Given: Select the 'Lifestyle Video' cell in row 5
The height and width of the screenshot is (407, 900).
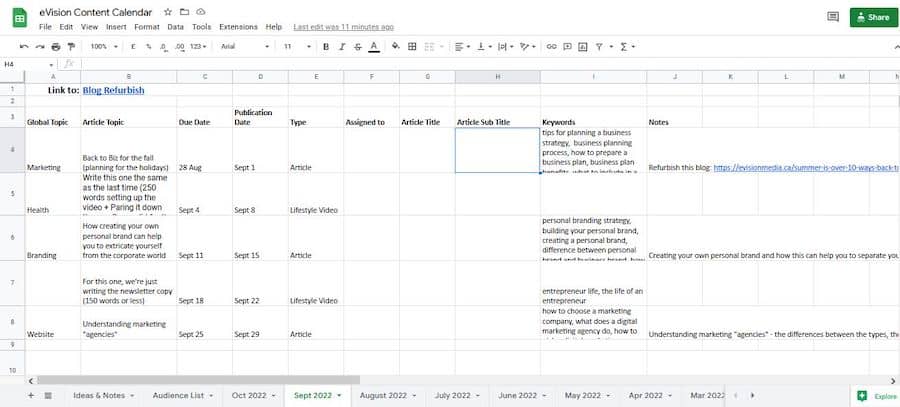Looking at the screenshot, I should tap(316, 195).
